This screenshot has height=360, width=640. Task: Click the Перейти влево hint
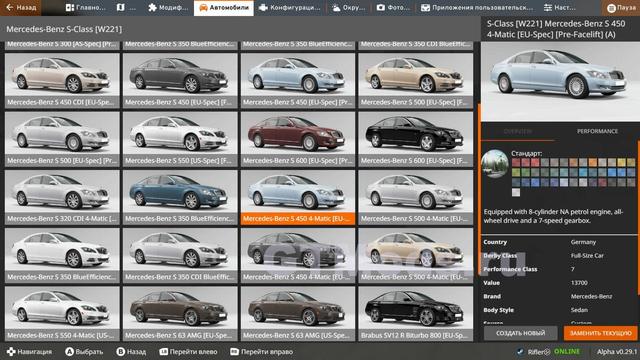tap(188, 351)
